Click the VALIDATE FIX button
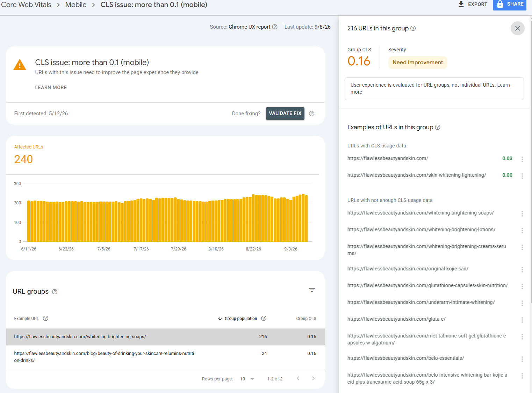 285,114
